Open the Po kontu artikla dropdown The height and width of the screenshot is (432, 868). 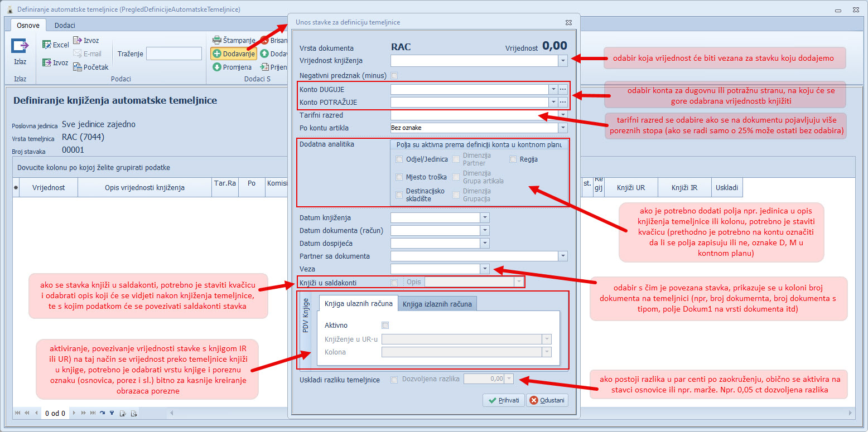[x=563, y=128]
